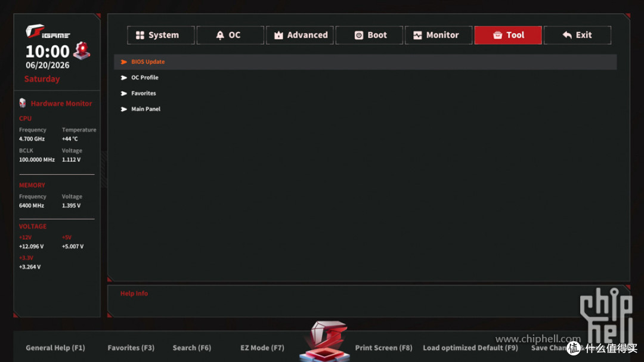Click the arrow beside OC Profile
Viewport: 644px width, 362px height.
point(123,78)
